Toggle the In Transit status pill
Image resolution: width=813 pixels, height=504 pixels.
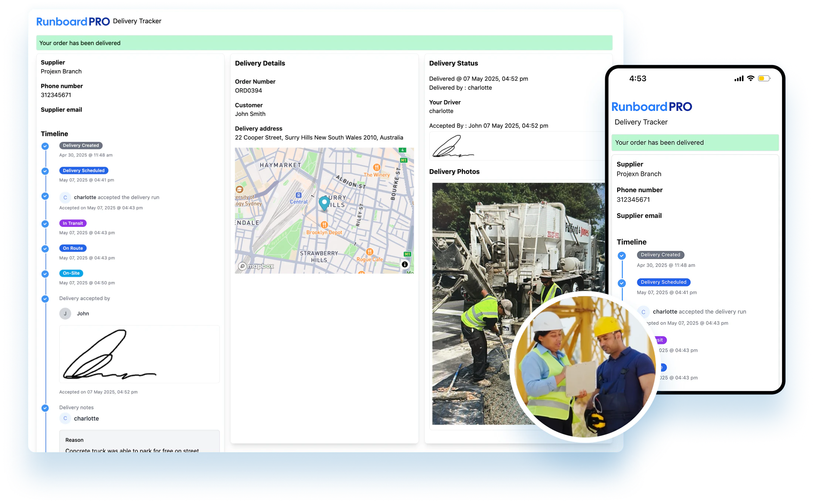[x=73, y=223]
